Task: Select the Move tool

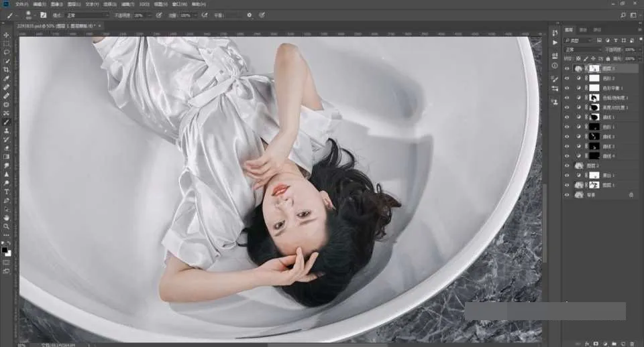Action: point(6,36)
